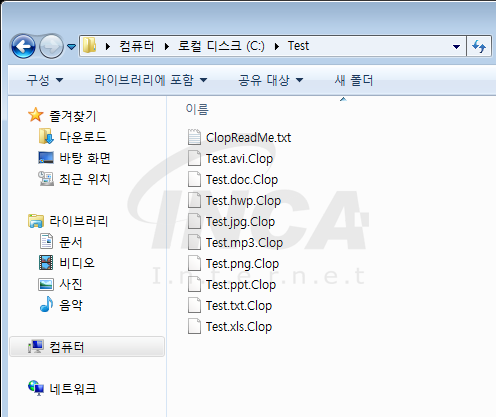Sort files by the 이름 column header
This screenshot has height=417, width=496.
pyautogui.click(x=197, y=109)
